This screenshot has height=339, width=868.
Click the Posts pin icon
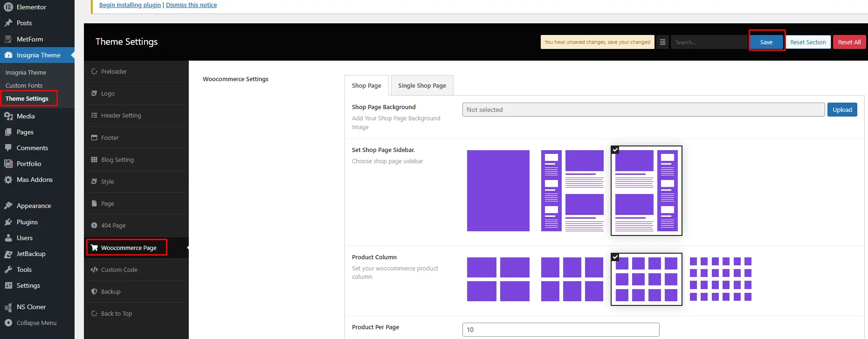coord(8,23)
